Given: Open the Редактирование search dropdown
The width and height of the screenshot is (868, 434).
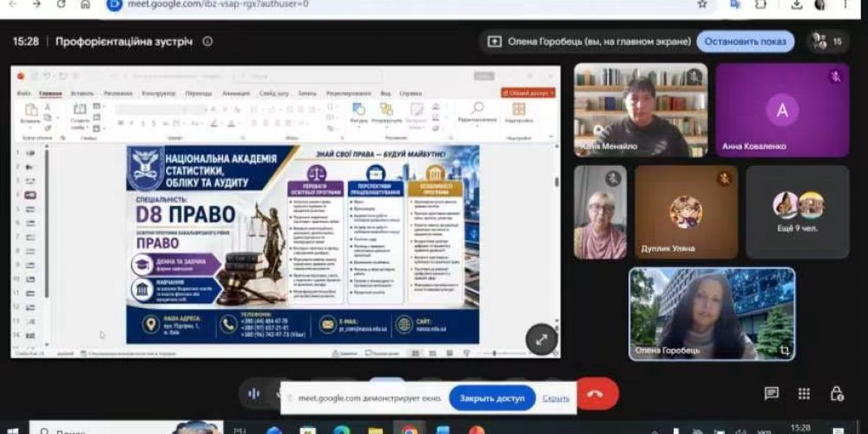Looking at the screenshot, I should click(x=477, y=112).
